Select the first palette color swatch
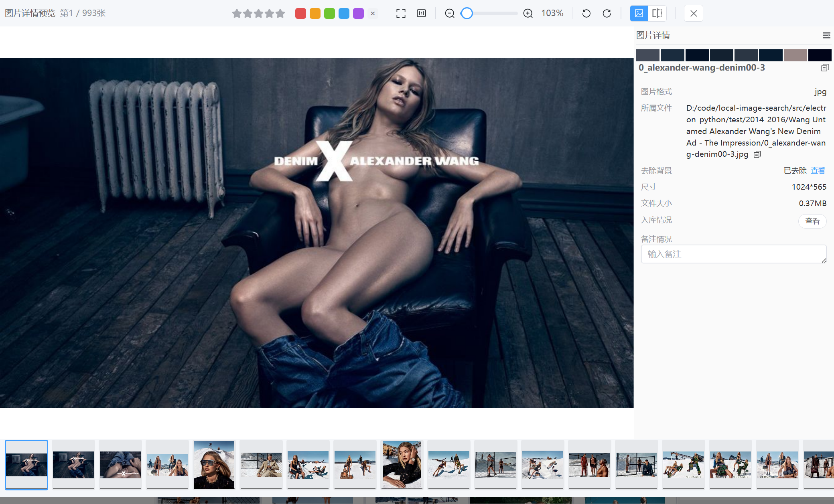The image size is (834, 504). [x=648, y=55]
